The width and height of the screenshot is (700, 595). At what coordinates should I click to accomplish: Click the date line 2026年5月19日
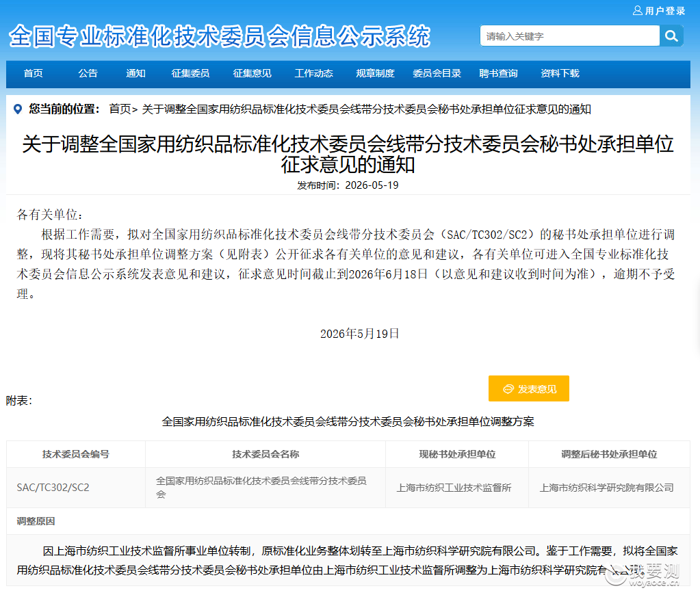click(x=359, y=334)
